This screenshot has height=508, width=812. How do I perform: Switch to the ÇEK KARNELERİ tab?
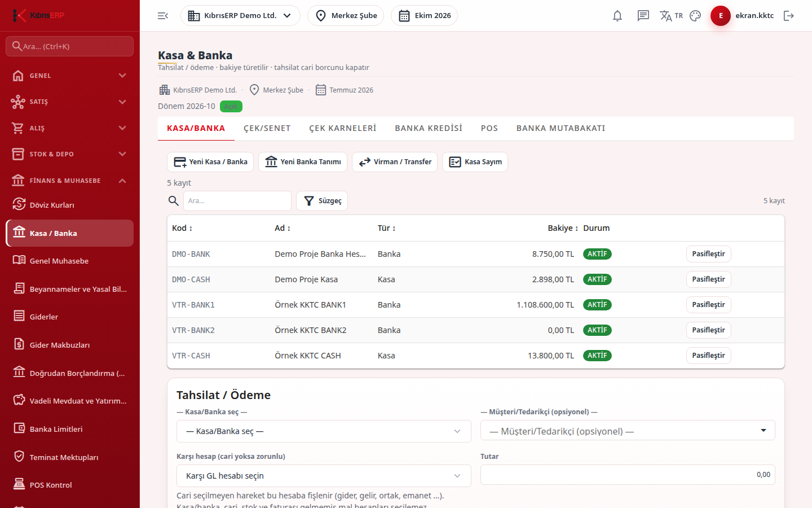coord(343,129)
